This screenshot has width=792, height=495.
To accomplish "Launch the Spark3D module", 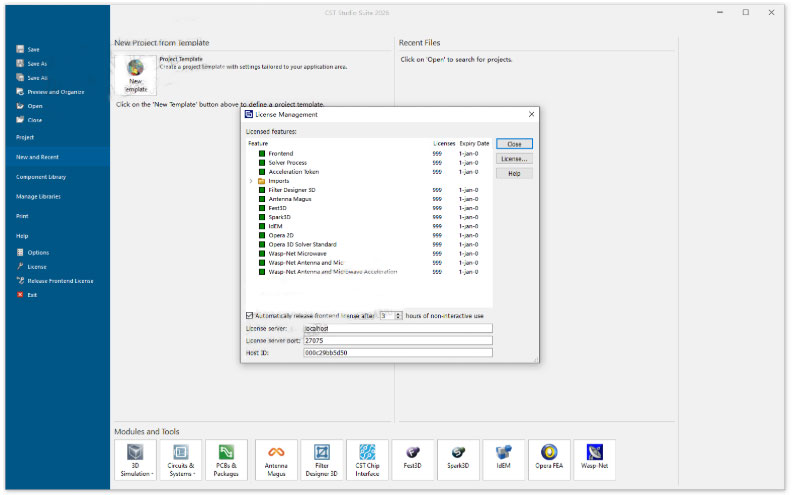I will tap(458, 460).
